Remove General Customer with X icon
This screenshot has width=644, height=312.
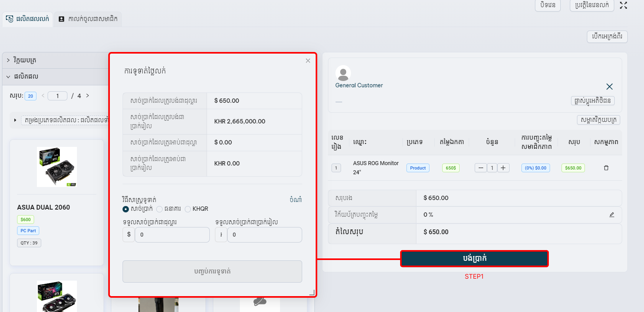tap(609, 87)
